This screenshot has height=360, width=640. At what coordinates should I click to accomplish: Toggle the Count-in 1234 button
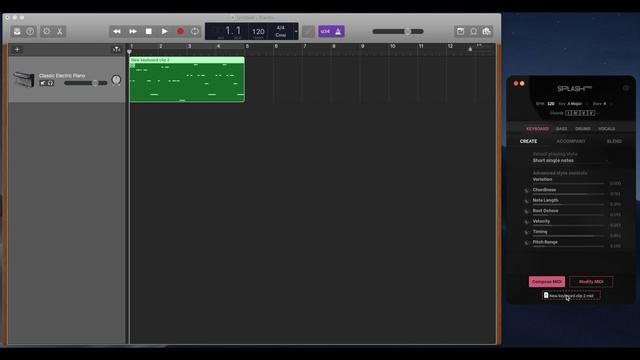point(325,31)
